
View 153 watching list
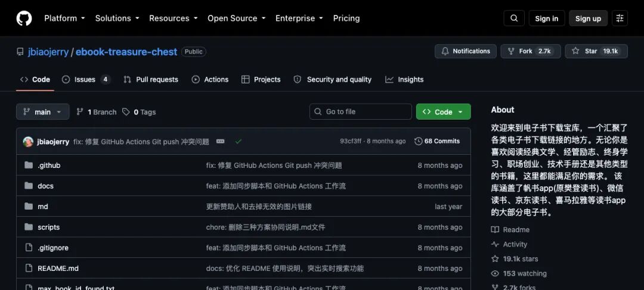pyautogui.click(x=519, y=273)
